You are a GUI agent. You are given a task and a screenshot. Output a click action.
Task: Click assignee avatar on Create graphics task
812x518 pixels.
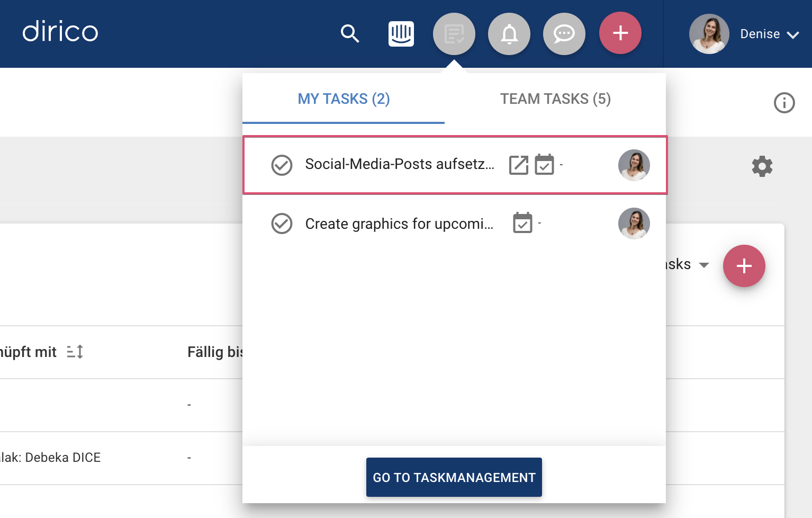tap(634, 224)
